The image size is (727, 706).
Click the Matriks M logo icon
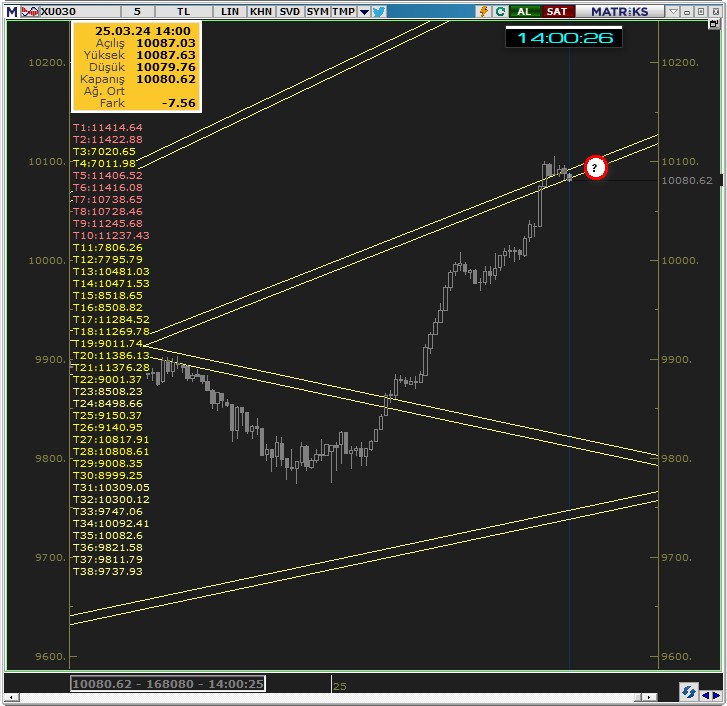tap(12, 11)
